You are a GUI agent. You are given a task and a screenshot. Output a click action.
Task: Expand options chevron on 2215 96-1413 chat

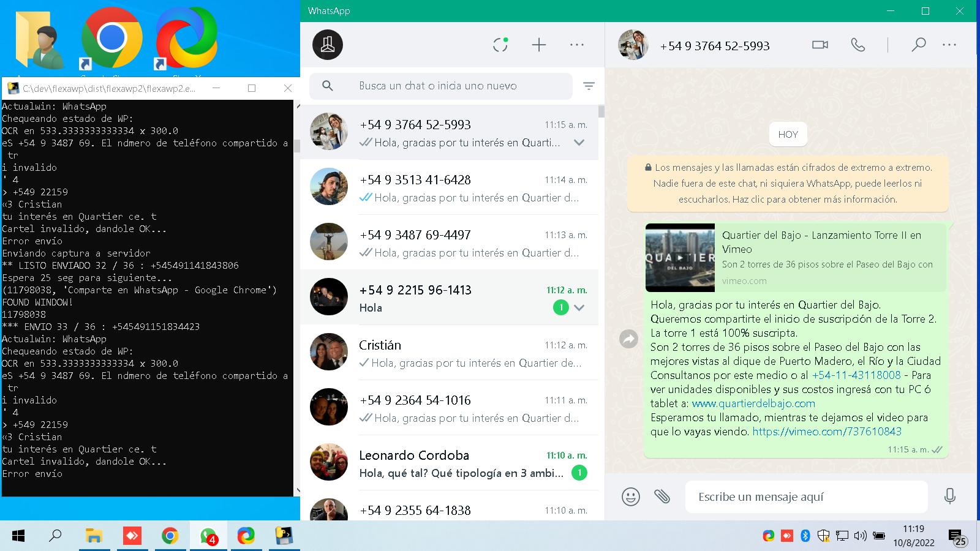pyautogui.click(x=579, y=307)
